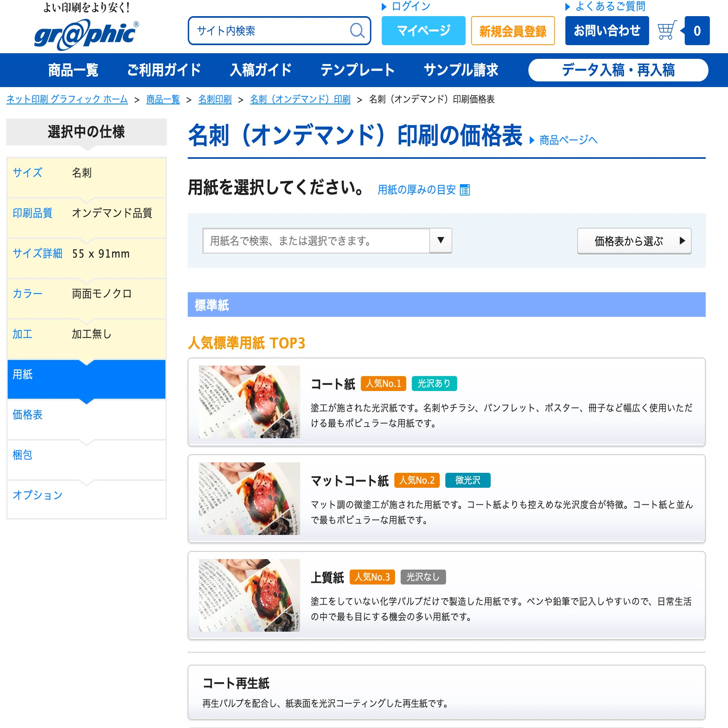Screen dimensions: 728x728
Task: Choose the コート再生紙 paper card
Action: (446, 692)
